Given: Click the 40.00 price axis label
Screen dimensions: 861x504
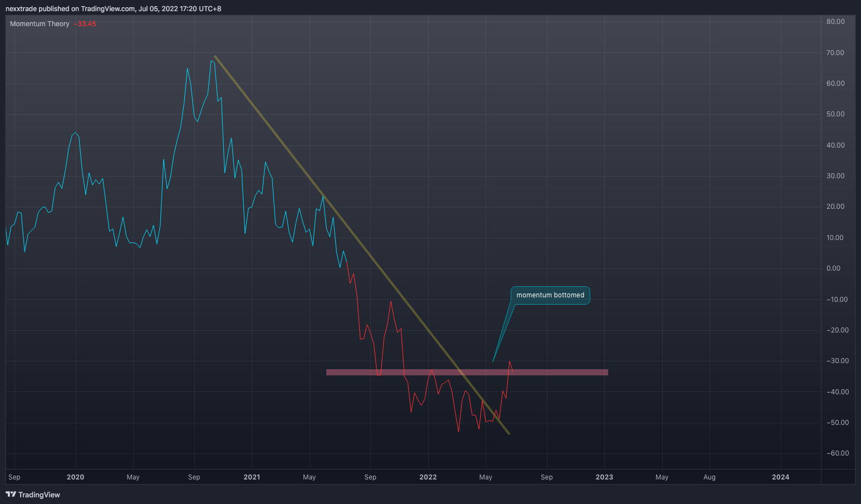Looking at the screenshot, I should pos(835,145).
